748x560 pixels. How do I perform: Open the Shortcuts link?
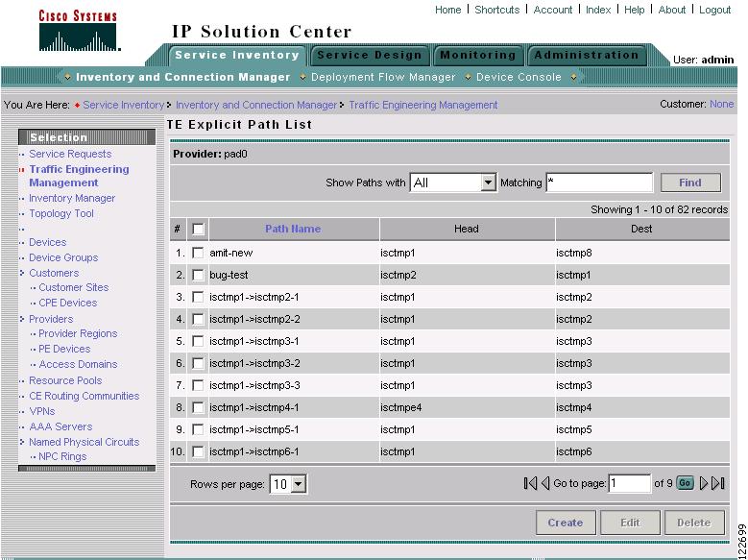(x=497, y=10)
